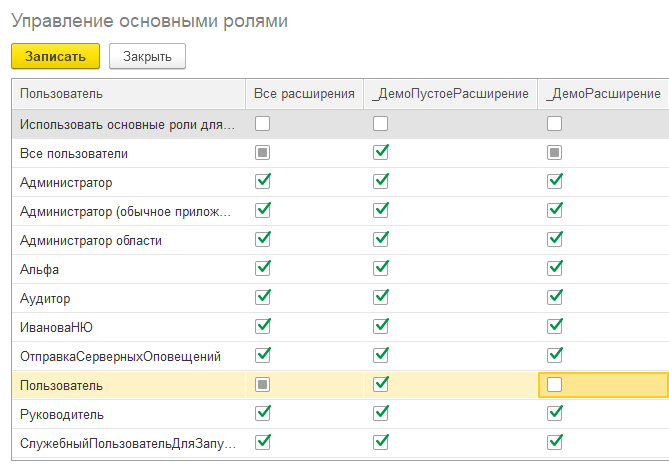The height and width of the screenshot is (465, 669).
Task: Click the _ДемоПустоеРасширение column header
Action: (x=450, y=94)
